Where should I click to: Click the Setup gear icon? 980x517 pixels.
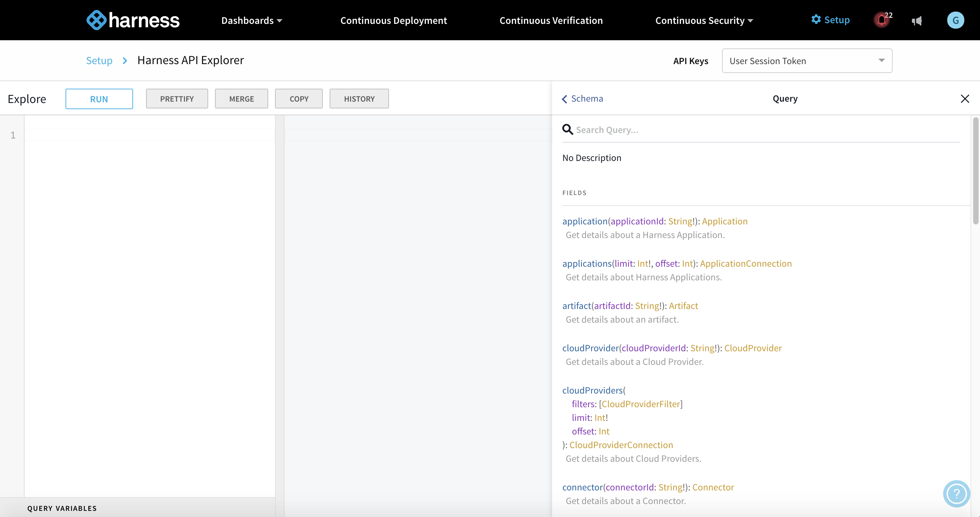(816, 19)
